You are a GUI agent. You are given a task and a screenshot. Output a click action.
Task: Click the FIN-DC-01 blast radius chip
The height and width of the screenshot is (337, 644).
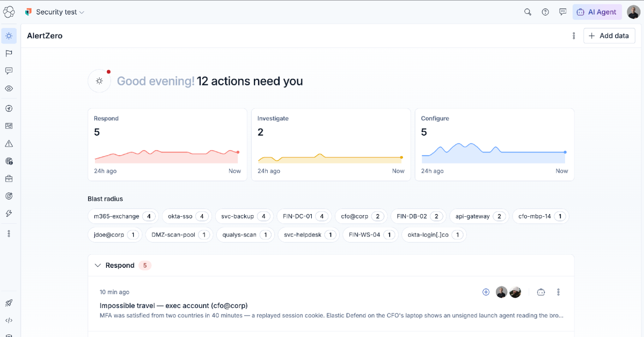click(x=304, y=216)
